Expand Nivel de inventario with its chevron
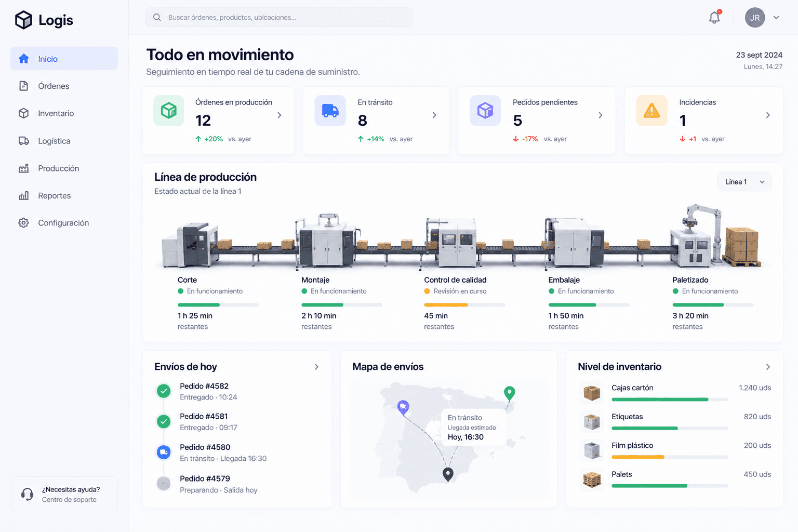The width and height of the screenshot is (798, 532). (x=768, y=367)
